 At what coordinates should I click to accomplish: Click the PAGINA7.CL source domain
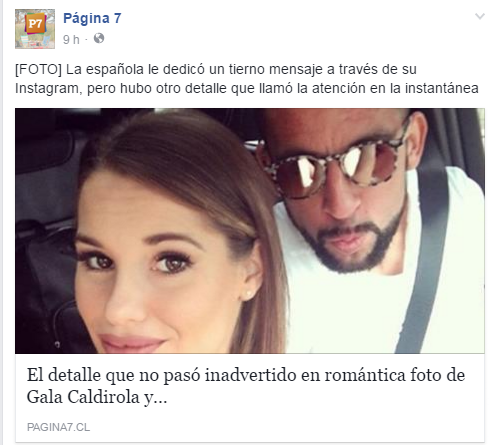pyautogui.click(x=58, y=427)
